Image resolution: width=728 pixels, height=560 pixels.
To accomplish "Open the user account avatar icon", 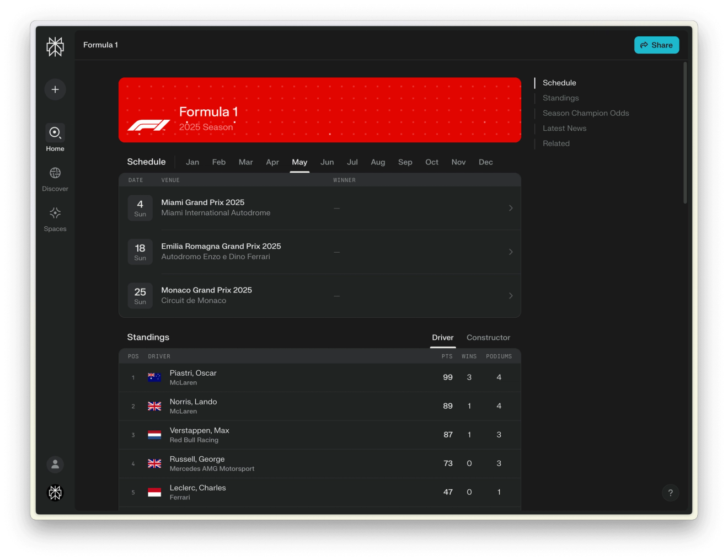I will point(55,465).
